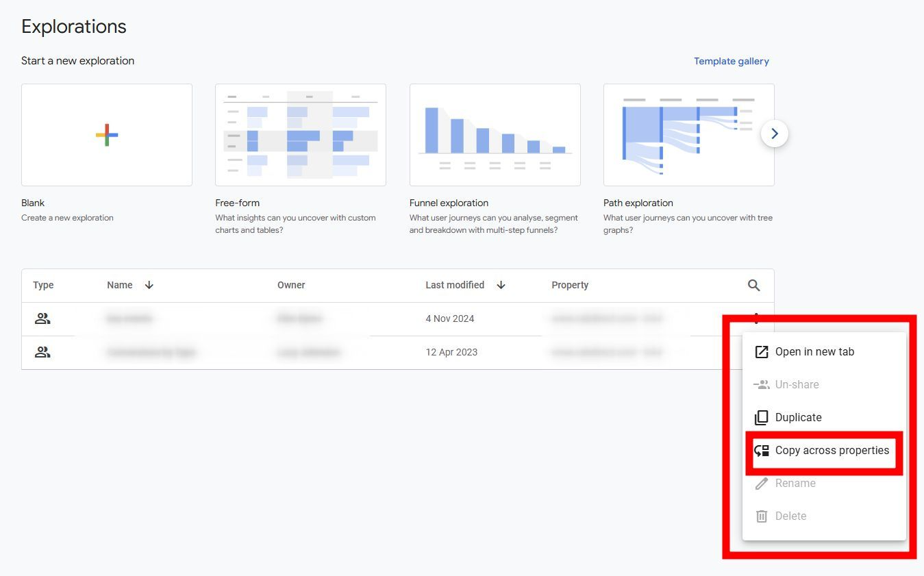Click the Copy across properties icon
This screenshot has height=576, width=924.
[762, 451]
